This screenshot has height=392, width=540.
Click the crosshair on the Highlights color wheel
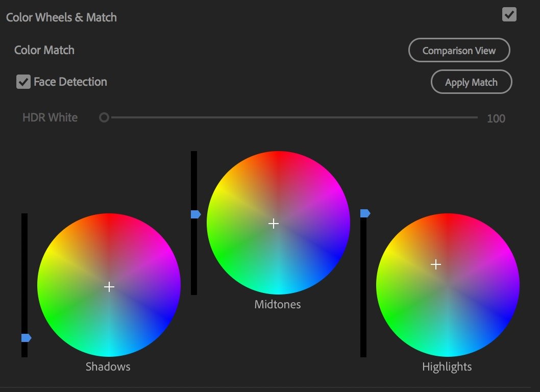[436, 264]
